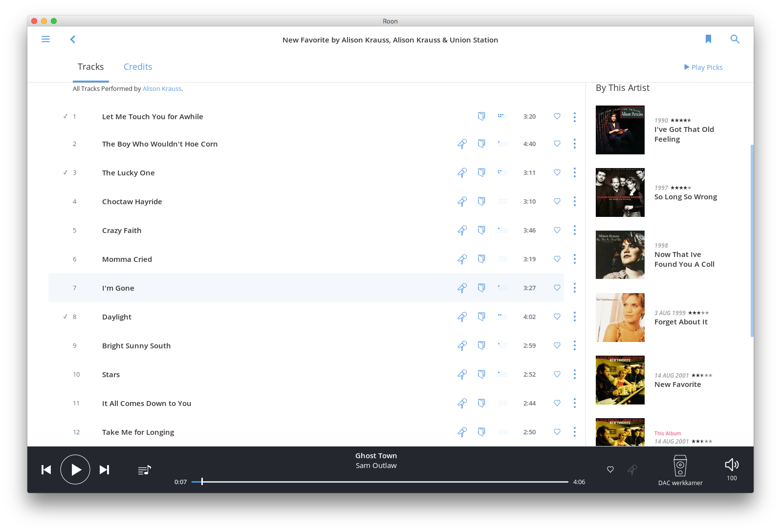Screen dimensions: 781x532
Task: Heart the track Momma Cried
Action: [557, 259]
